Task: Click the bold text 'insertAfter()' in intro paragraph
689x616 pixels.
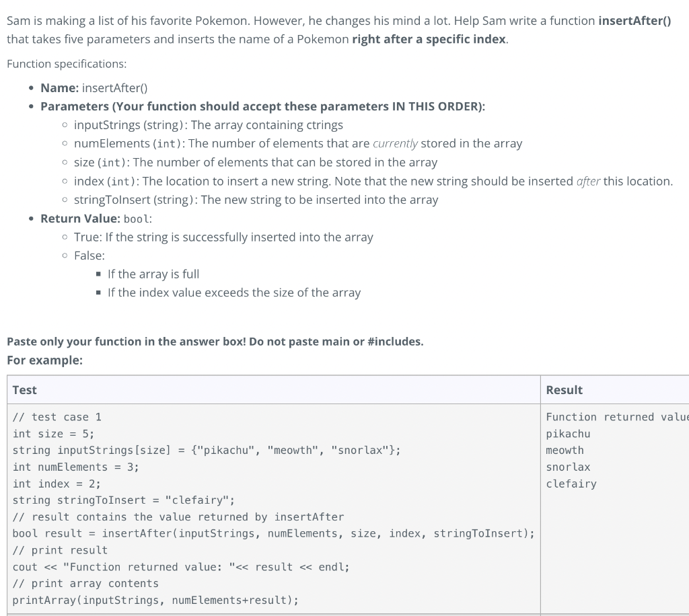Action: pyautogui.click(x=634, y=21)
